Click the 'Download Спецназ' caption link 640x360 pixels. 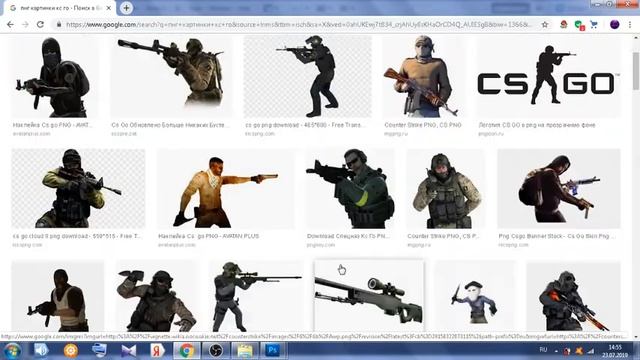pos(348,236)
